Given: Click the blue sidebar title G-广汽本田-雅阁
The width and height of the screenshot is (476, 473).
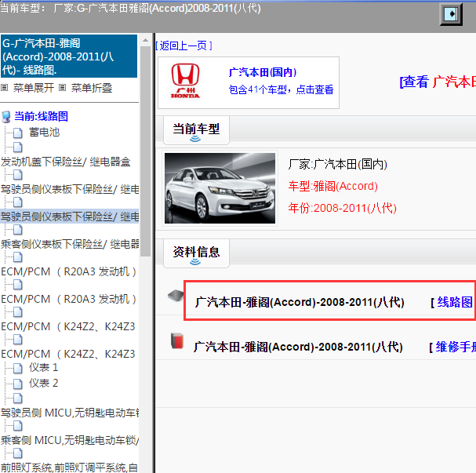Looking at the screenshot, I should [69, 56].
